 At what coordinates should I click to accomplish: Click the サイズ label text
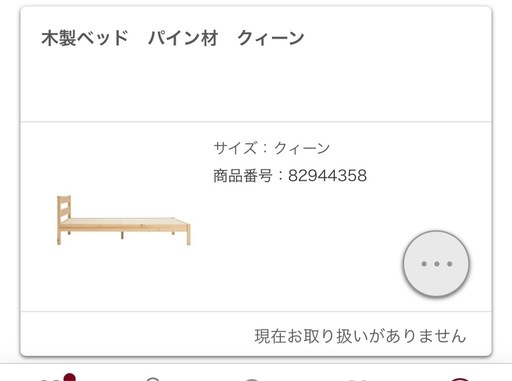point(235,148)
